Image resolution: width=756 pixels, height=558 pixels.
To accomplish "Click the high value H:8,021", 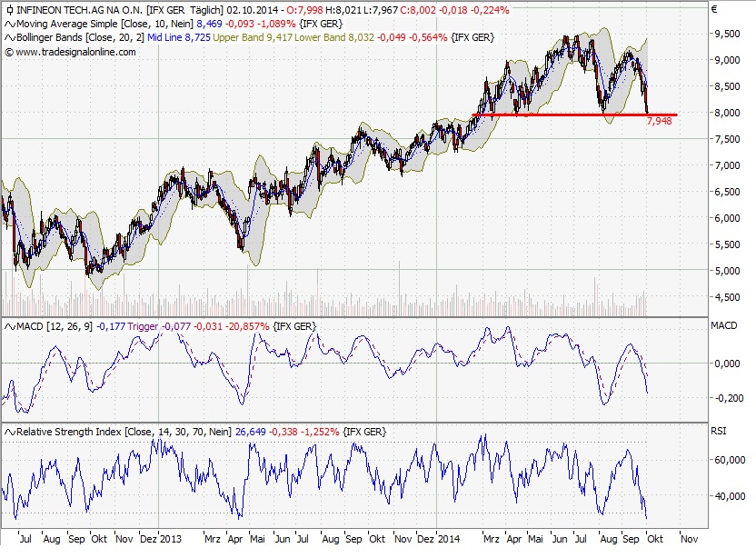I will click(x=342, y=10).
